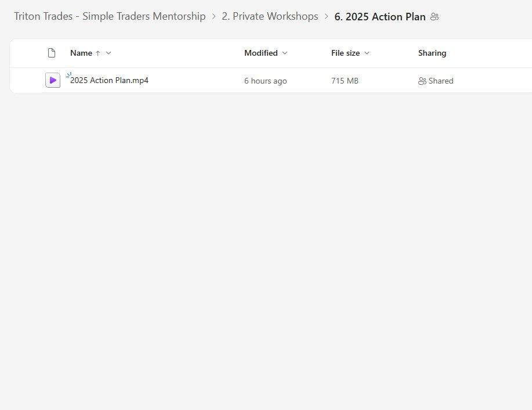Click the people icon beside the 2025 Action Plan breadcrumb
532x410 pixels.
pyautogui.click(x=435, y=17)
